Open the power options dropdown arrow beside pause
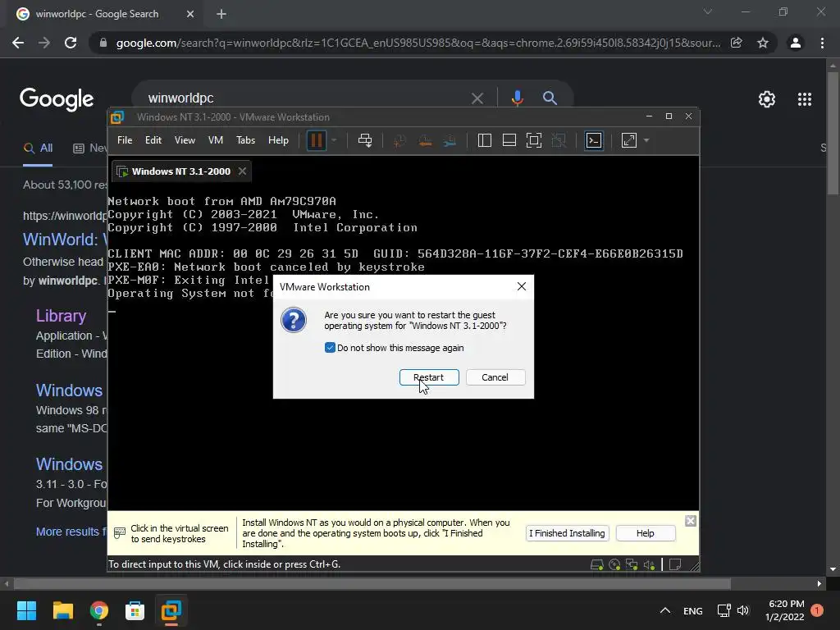The image size is (840, 630). pyautogui.click(x=334, y=140)
